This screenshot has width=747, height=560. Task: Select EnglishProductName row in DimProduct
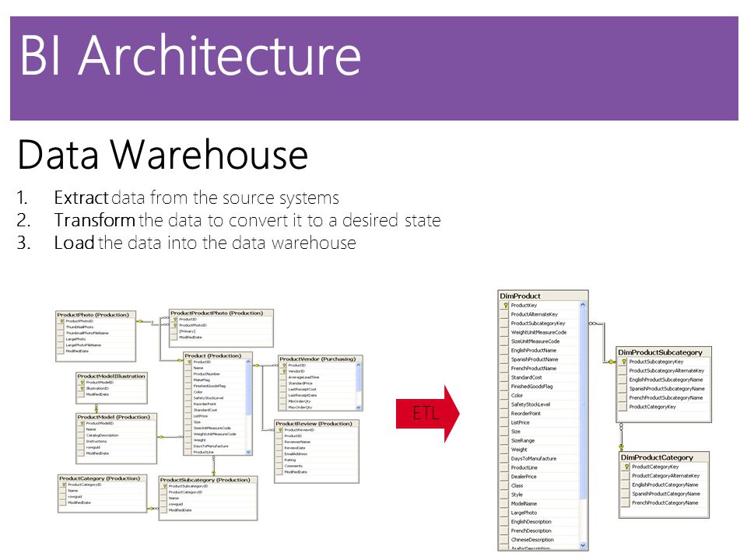[539, 351]
